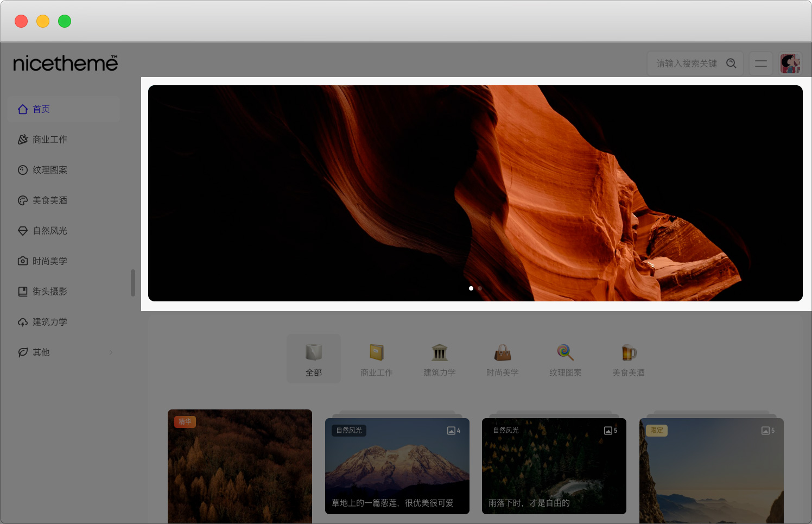
Task: Click the home icon beside 首页
Action: coord(23,109)
